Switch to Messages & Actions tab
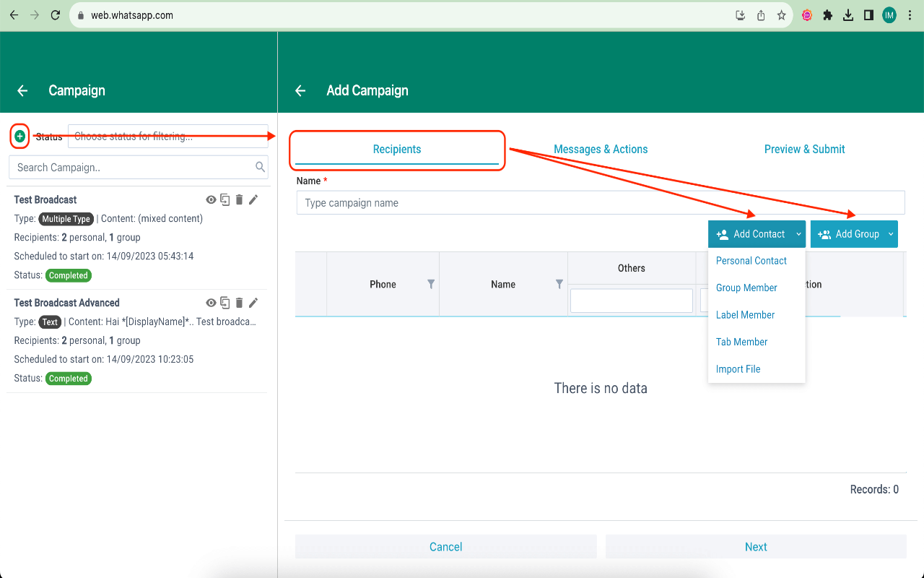924x578 pixels. (601, 150)
